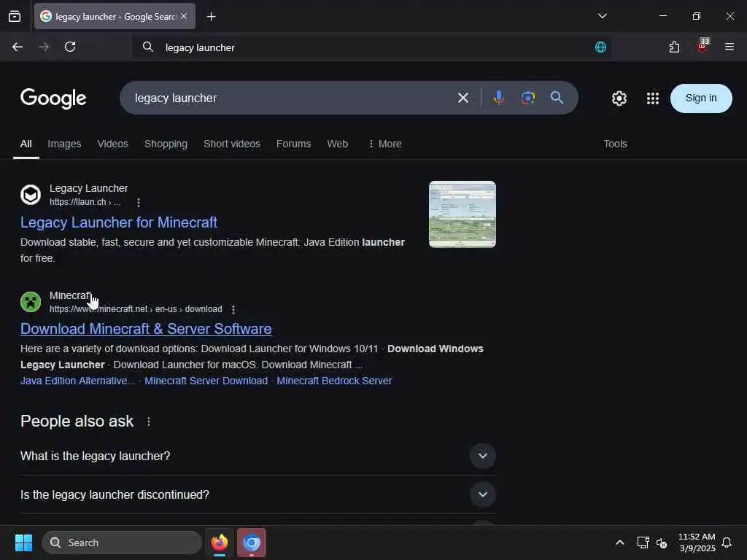The height and width of the screenshot is (560, 747).
Task: Click the Sign in button
Action: pos(701,98)
